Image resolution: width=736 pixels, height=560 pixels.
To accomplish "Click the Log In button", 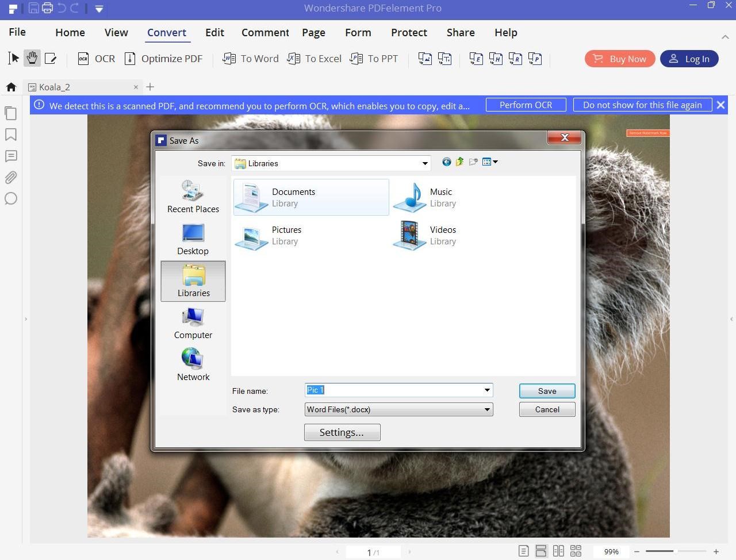I will (x=689, y=59).
